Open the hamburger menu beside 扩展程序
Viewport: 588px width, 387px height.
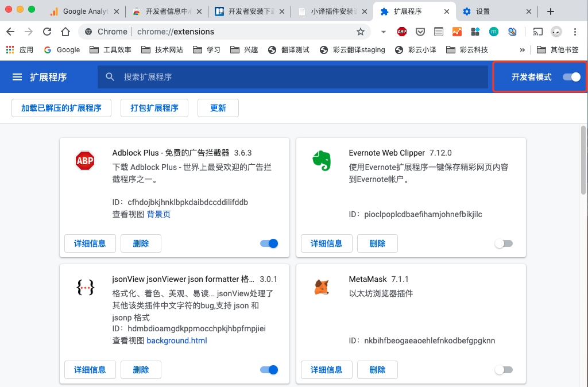point(17,77)
